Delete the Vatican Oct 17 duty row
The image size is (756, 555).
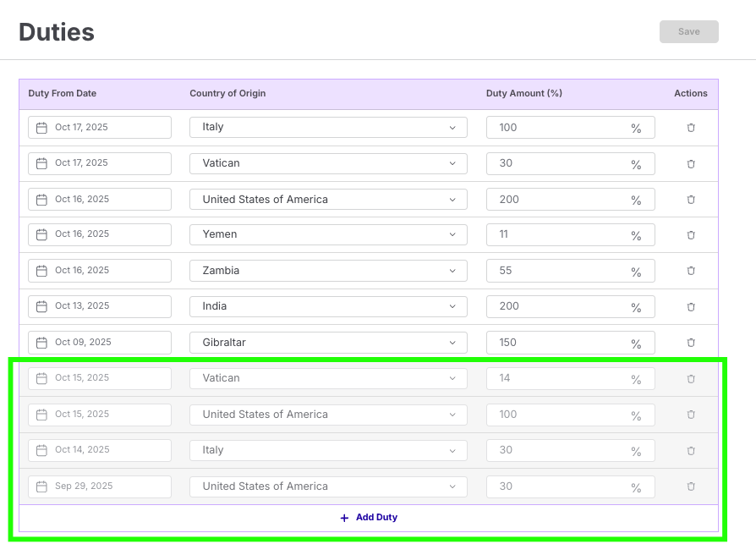pyautogui.click(x=690, y=163)
